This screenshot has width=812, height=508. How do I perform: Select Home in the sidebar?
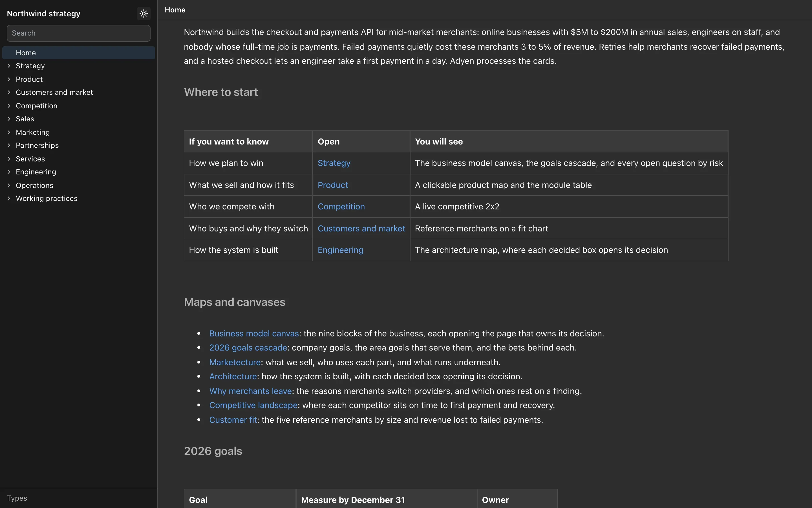point(78,53)
